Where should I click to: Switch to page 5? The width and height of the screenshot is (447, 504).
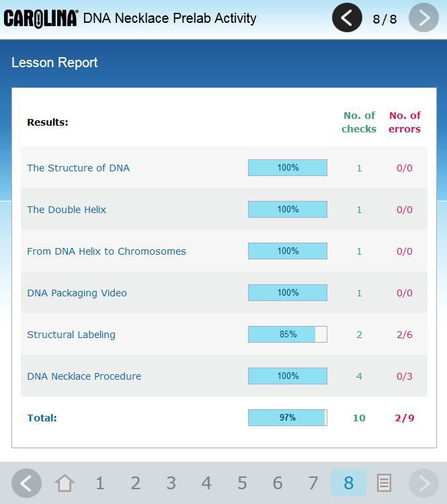pyautogui.click(x=242, y=483)
